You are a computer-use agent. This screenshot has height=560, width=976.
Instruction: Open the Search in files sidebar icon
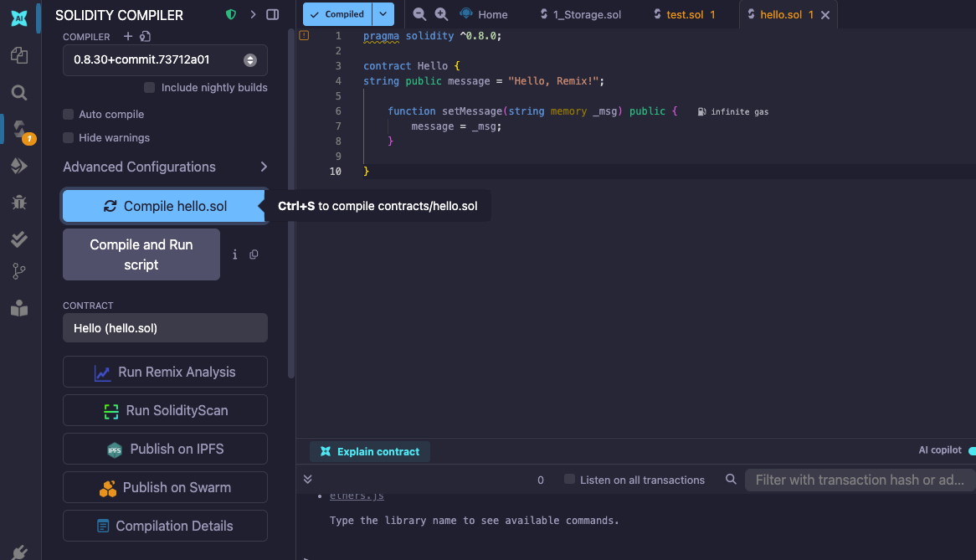point(18,92)
